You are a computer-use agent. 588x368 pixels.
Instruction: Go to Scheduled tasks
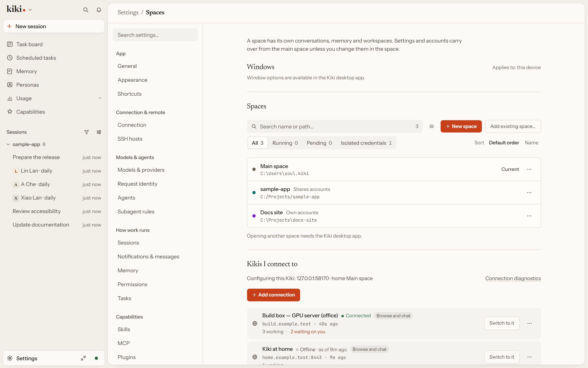tap(54, 58)
